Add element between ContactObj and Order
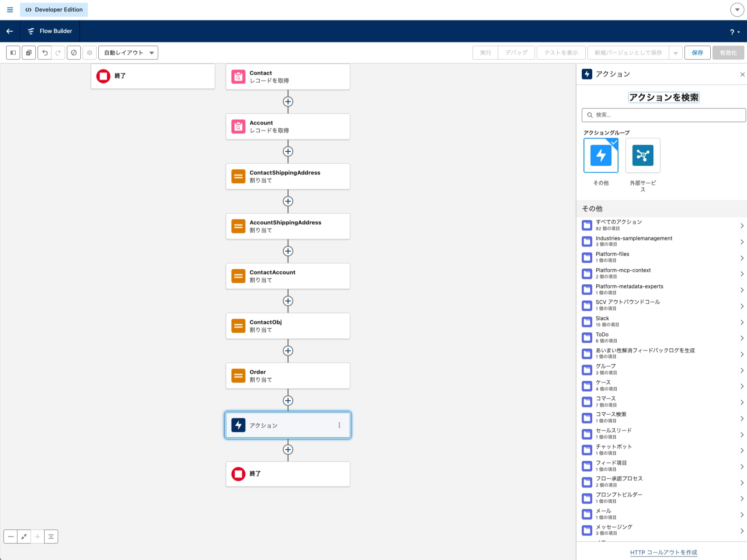The image size is (747, 560). (288, 351)
